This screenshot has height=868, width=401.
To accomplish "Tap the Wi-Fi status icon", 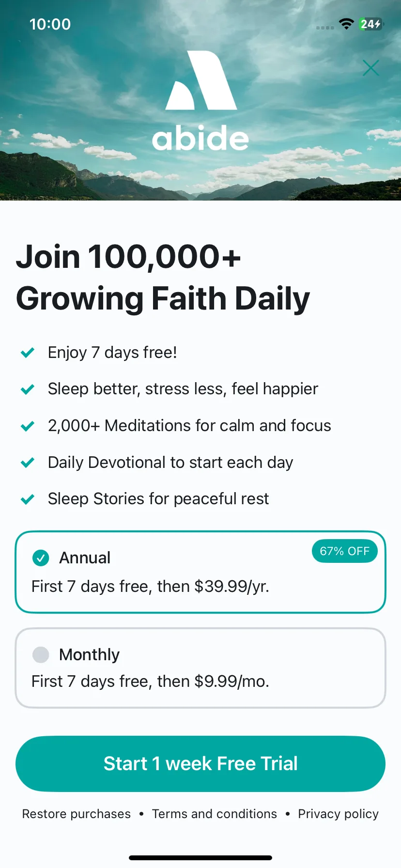I will [346, 24].
